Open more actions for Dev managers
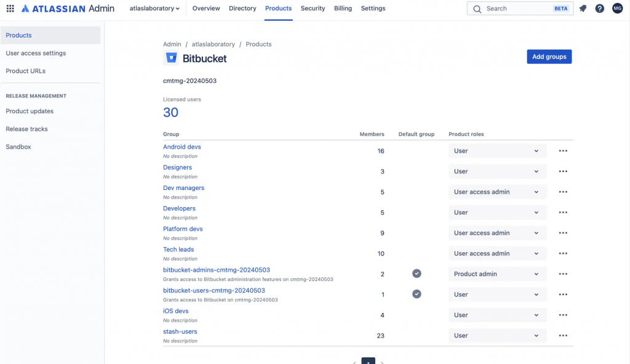Screen dimensions: 630x364 point(563,192)
